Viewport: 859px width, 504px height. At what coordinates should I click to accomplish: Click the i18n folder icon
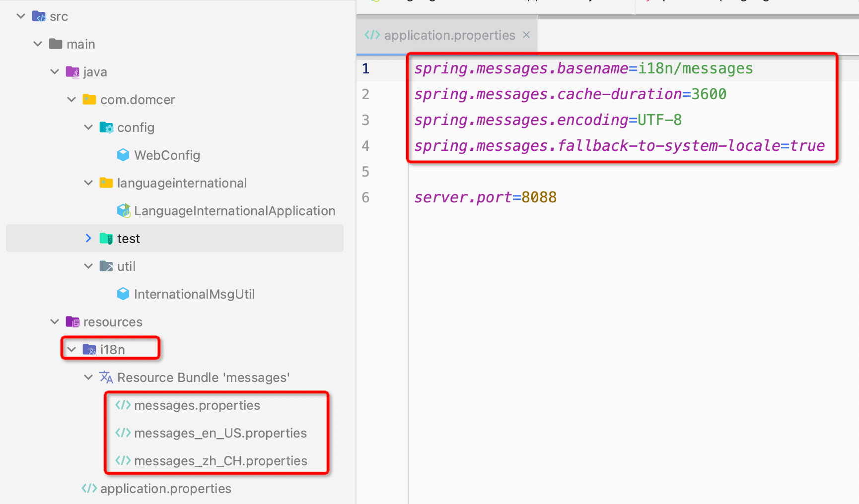click(x=89, y=350)
